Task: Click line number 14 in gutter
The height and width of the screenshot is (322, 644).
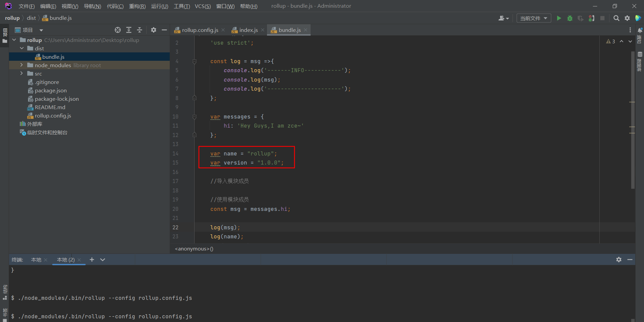Action: click(175, 153)
